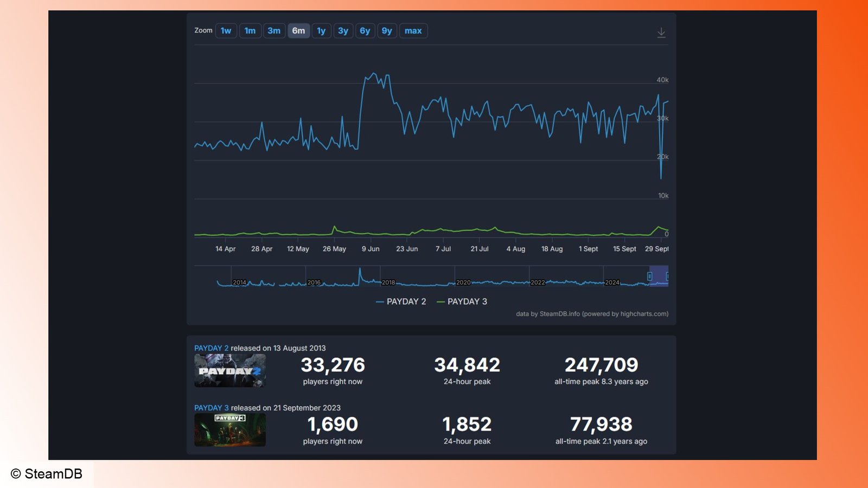
Task: Click 2014 on the navigator timeline
Action: 239,282
